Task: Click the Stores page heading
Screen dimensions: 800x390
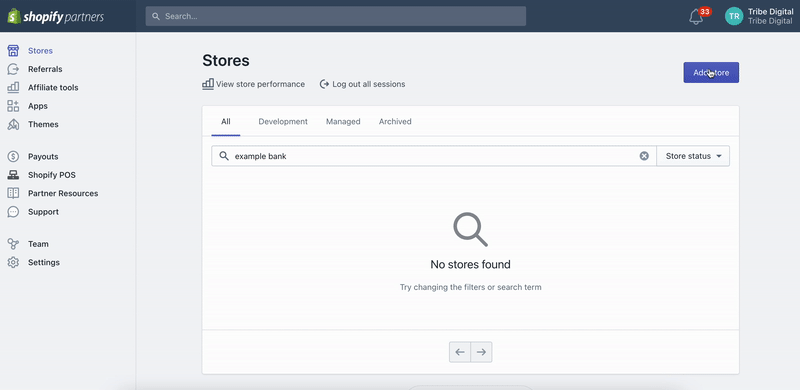Action: [x=226, y=60]
